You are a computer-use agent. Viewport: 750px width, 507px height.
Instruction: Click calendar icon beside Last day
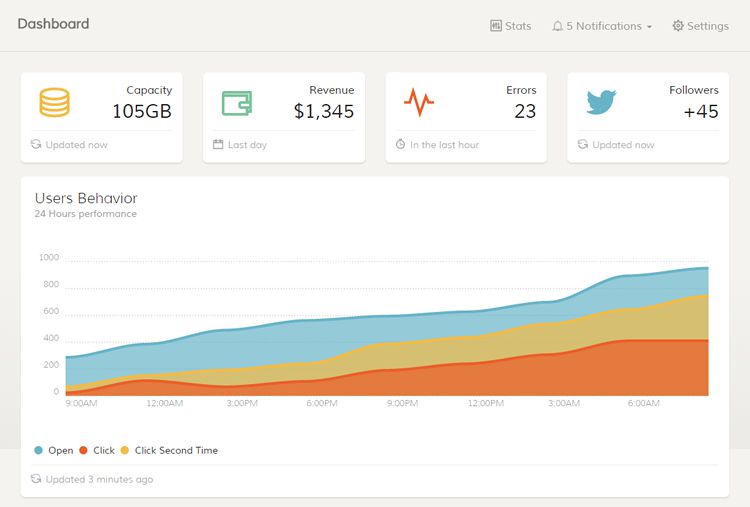coord(218,145)
